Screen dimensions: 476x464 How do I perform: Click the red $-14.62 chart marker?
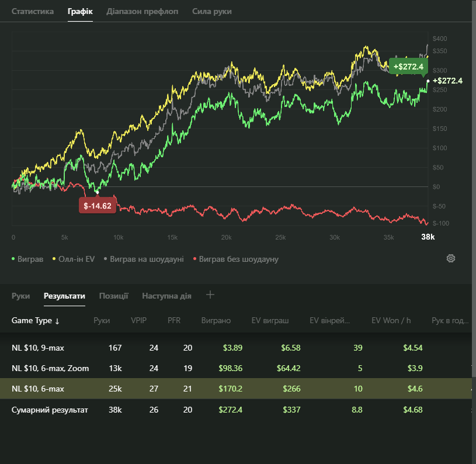[97, 206]
